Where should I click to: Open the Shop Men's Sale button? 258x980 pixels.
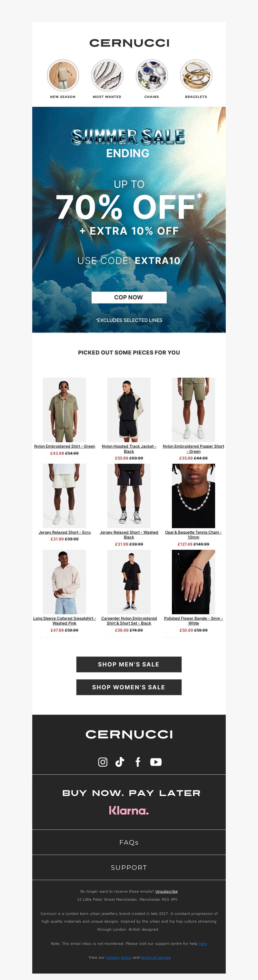129,664
